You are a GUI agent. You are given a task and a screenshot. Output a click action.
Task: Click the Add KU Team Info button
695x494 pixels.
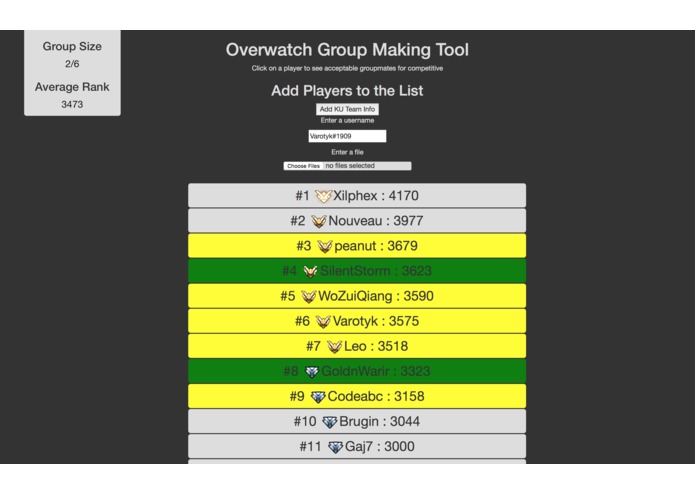(x=347, y=109)
